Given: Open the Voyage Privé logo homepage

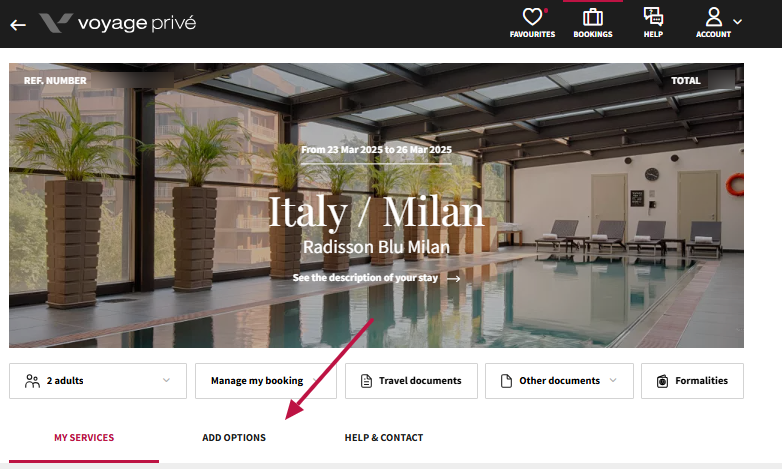Looking at the screenshot, I should click(118, 23).
